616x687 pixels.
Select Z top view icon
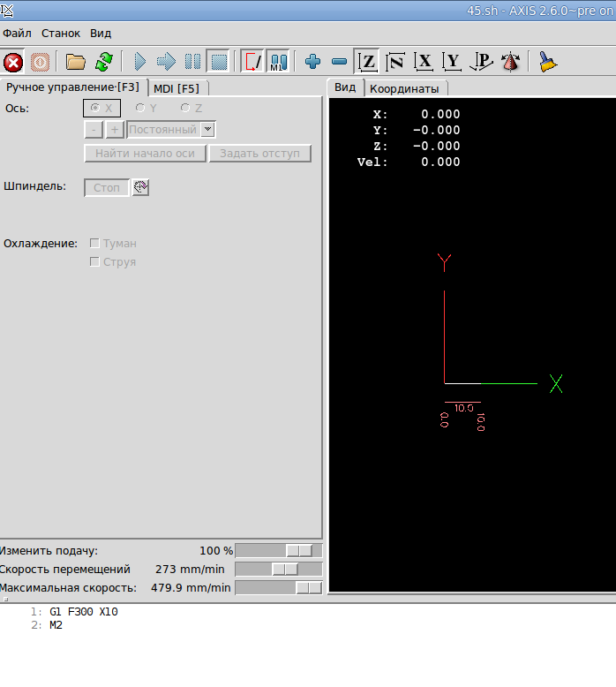coord(367,62)
